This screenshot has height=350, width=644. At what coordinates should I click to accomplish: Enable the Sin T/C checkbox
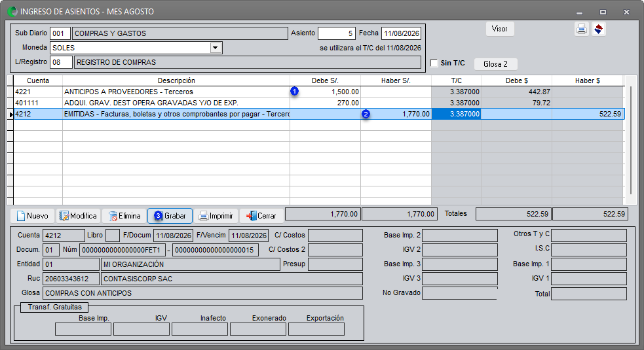pos(434,63)
